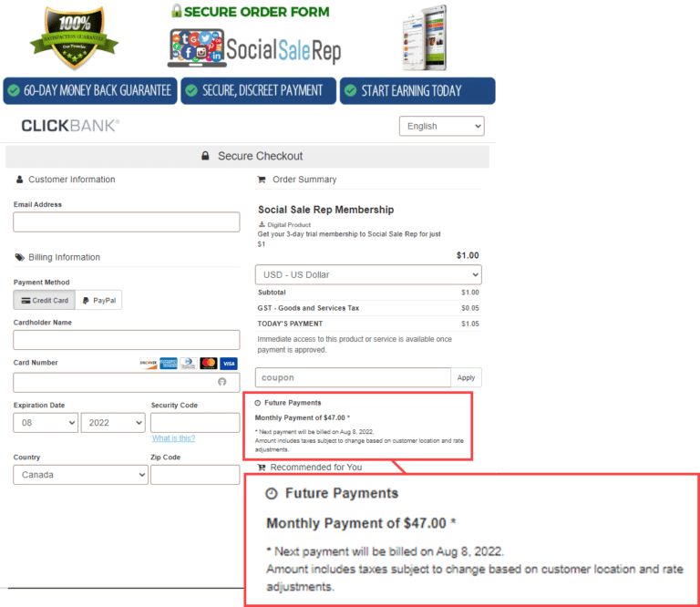Expand the expiration month dropdown
Viewport: 700px width, 607px height.
(46, 423)
